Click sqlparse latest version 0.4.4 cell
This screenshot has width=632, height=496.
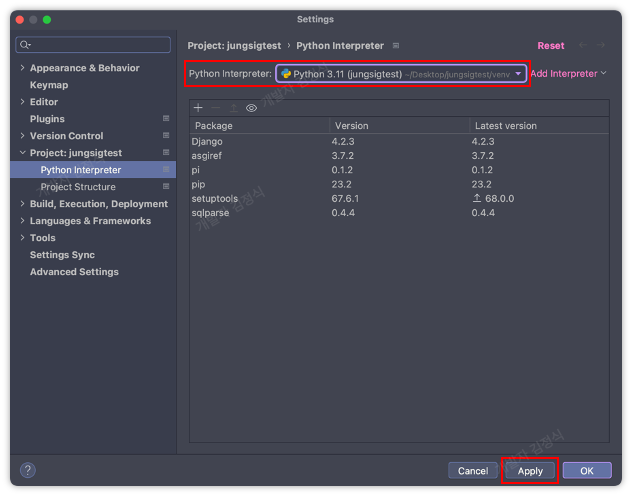[483, 212]
